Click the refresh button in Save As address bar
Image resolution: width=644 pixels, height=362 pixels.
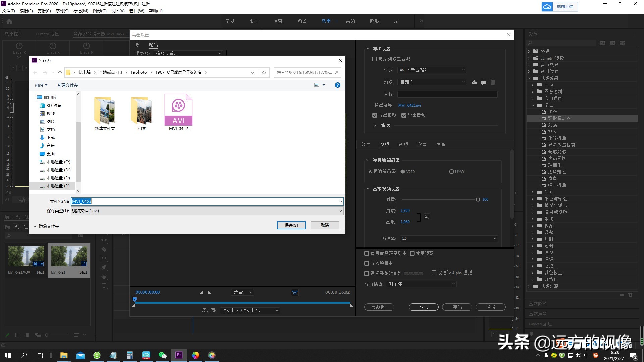[x=264, y=72]
